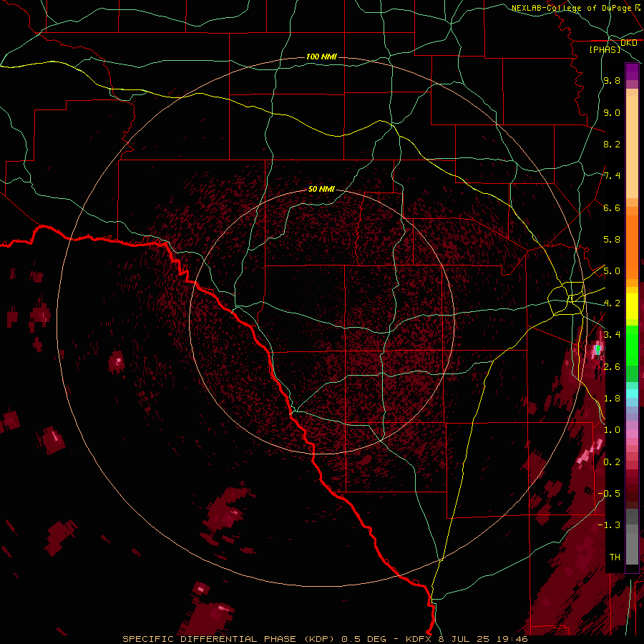Click the -1.3 value on the color scale
This screenshot has width=644, height=644.
(609, 525)
